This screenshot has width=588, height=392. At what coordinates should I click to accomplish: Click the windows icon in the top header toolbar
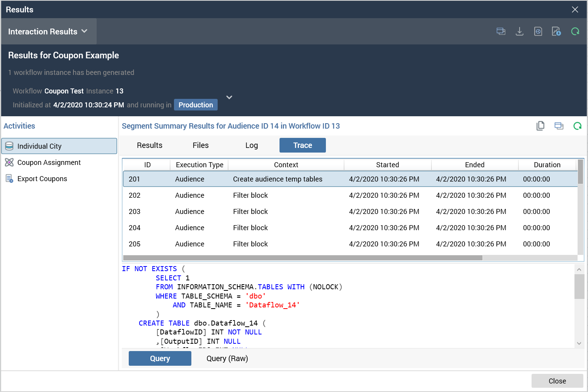point(501,32)
